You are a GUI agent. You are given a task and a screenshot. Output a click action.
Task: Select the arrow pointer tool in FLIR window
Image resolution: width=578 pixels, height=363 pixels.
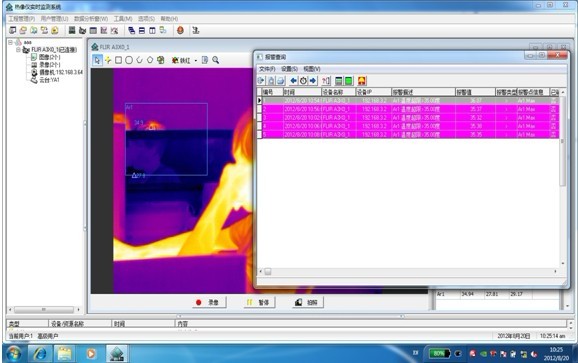pyautogui.click(x=97, y=60)
